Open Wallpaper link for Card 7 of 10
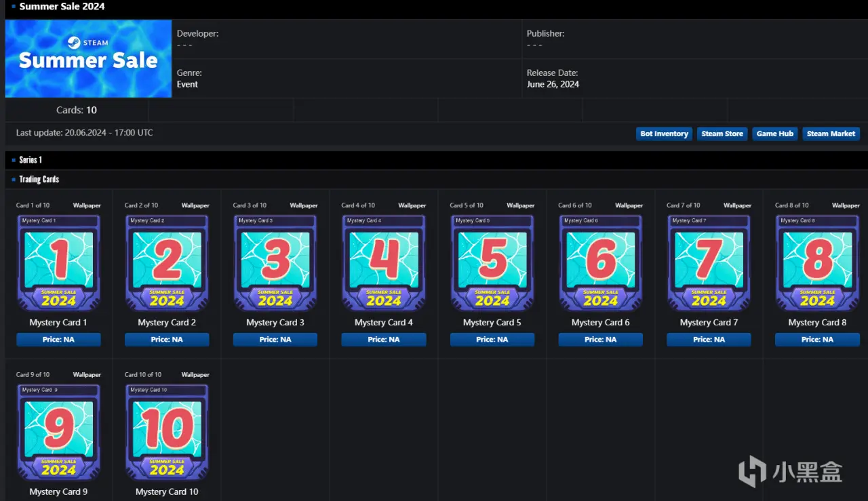 point(738,205)
